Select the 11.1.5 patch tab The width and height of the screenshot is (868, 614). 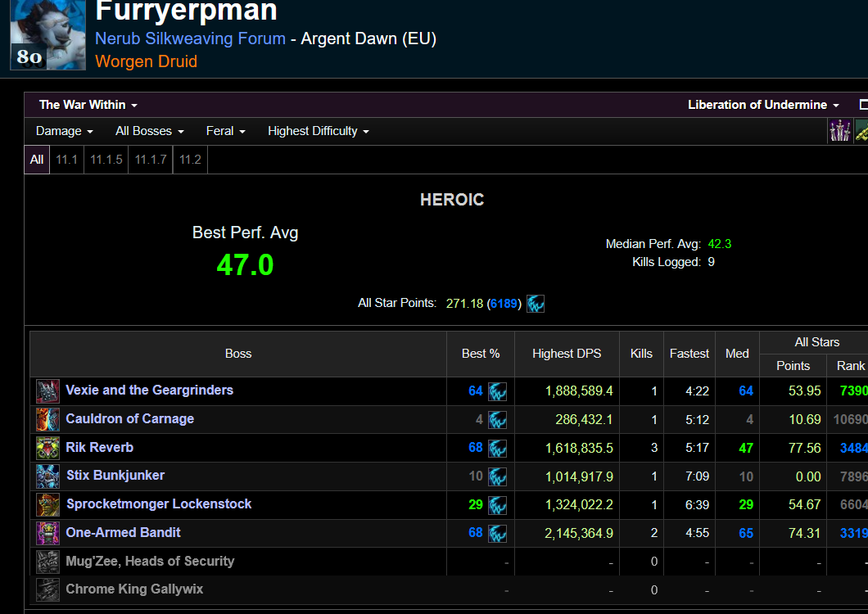pos(106,160)
